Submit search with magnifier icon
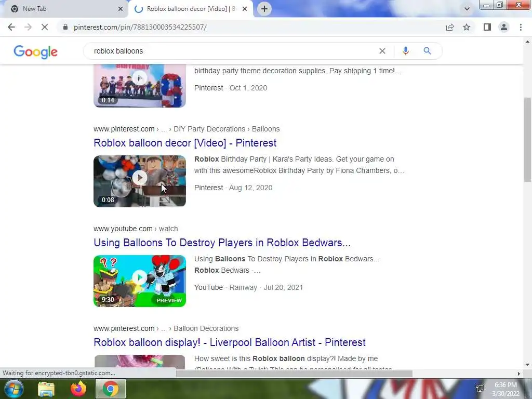The image size is (532, 399). pyautogui.click(x=427, y=51)
